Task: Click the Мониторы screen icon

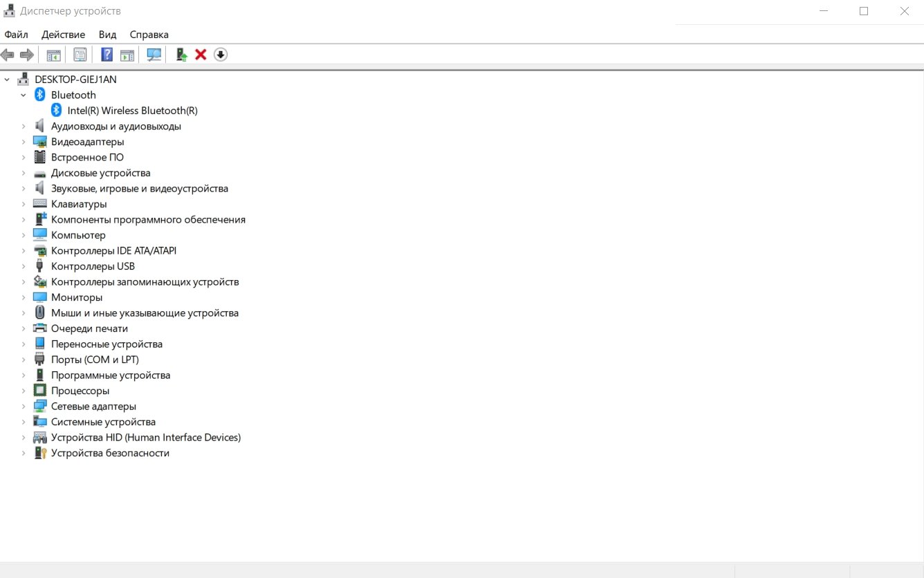Action: [x=40, y=297]
